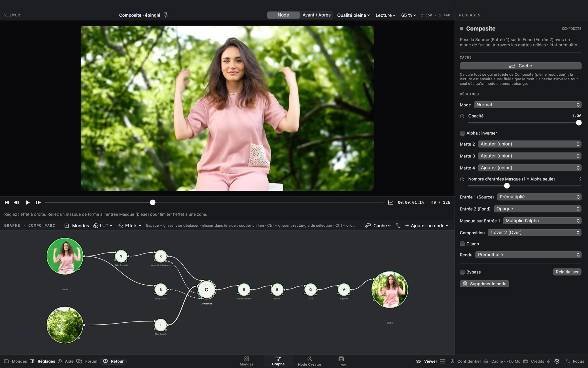Open the curve graph icon beside the timecode
Image resolution: width=588 pixels, height=368 pixels.
point(390,203)
